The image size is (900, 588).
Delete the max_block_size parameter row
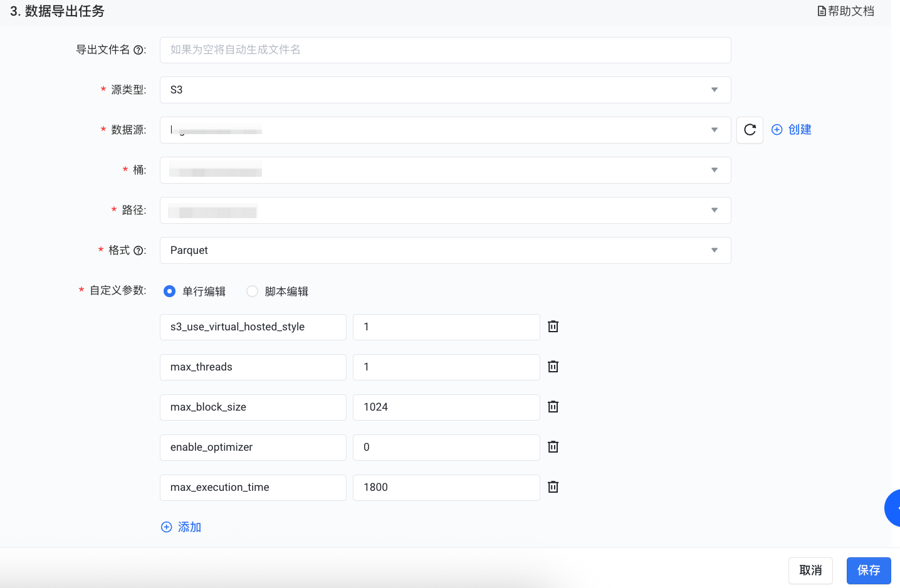click(x=553, y=407)
